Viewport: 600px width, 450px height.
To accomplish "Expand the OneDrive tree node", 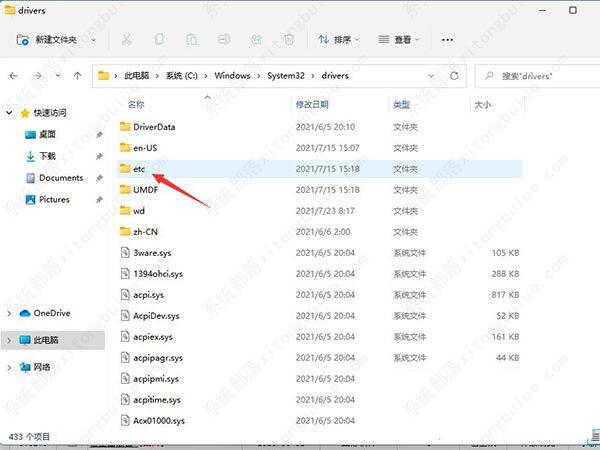I will (9, 313).
